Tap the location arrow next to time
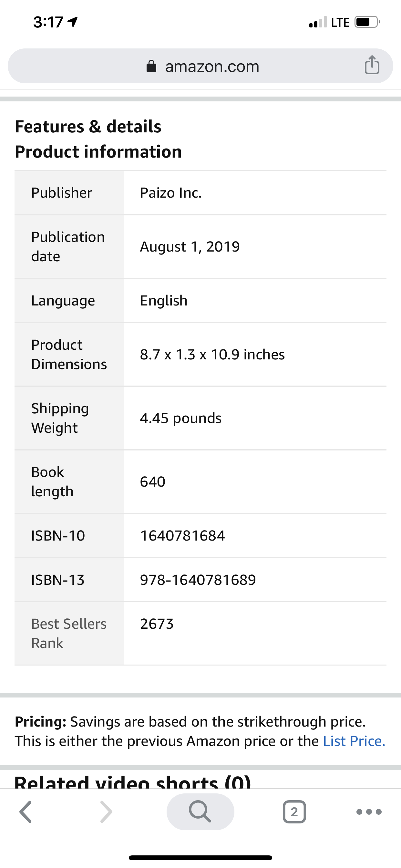The width and height of the screenshot is (401, 868). click(x=73, y=22)
